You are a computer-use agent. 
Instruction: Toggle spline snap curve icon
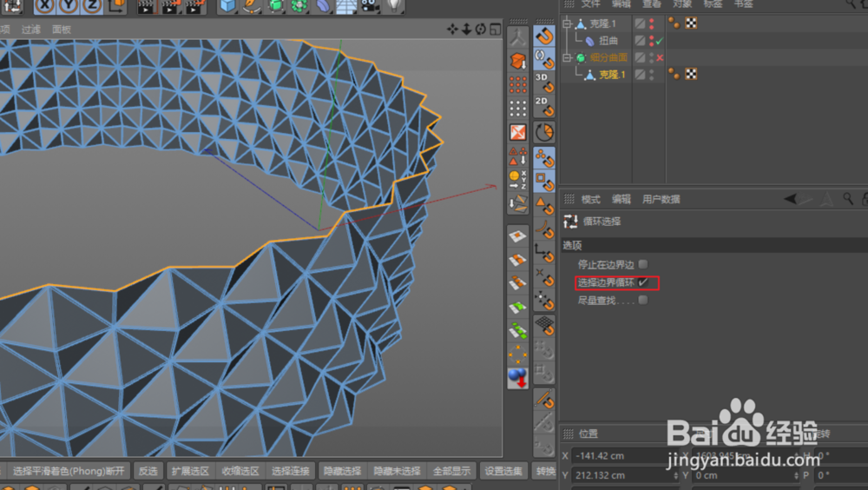(544, 229)
